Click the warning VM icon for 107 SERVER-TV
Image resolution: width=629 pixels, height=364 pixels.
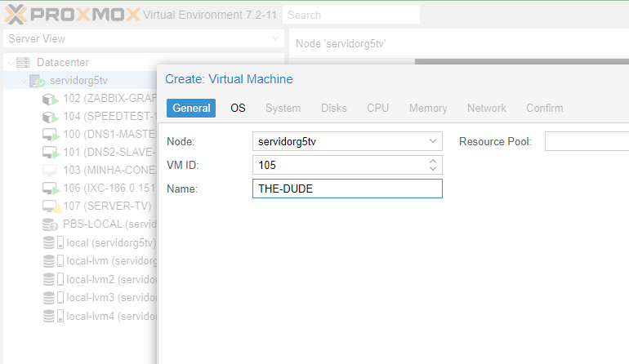[51, 206]
